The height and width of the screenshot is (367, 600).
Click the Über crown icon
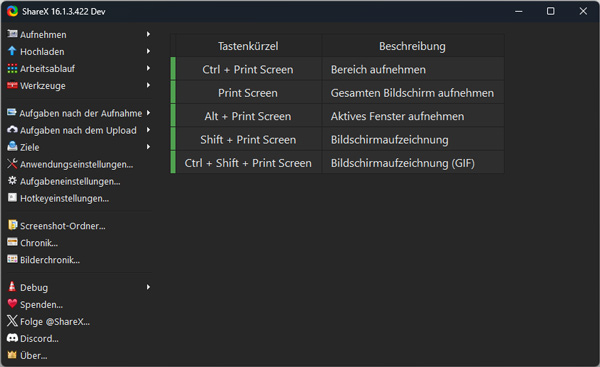(12, 355)
